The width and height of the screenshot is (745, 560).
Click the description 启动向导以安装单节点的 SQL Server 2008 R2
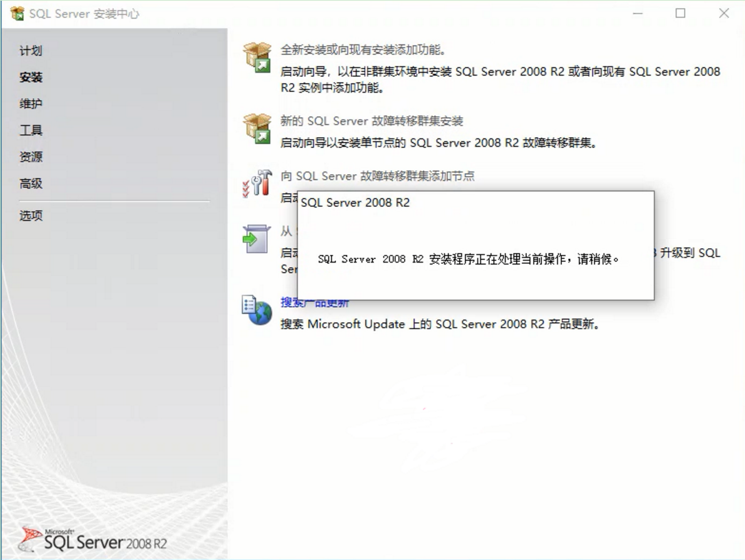pyautogui.click(x=438, y=143)
